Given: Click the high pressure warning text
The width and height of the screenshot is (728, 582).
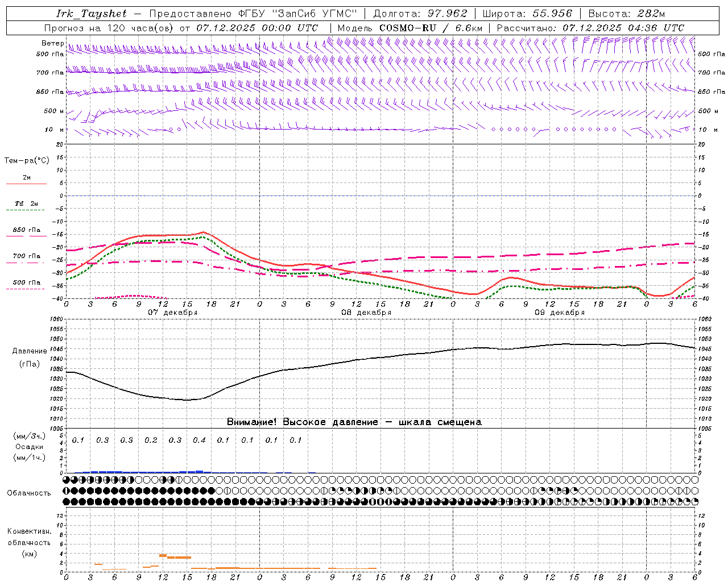Looking at the screenshot, I should point(354,422).
